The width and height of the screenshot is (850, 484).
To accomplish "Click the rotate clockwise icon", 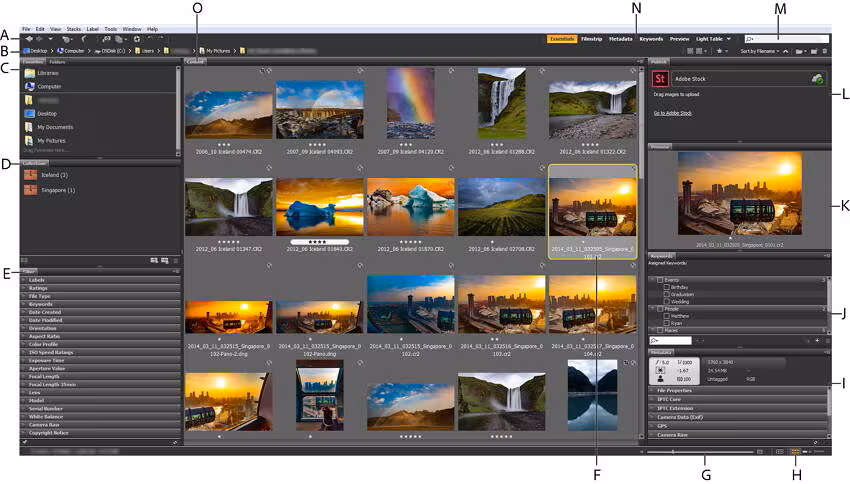I will click(x=160, y=38).
